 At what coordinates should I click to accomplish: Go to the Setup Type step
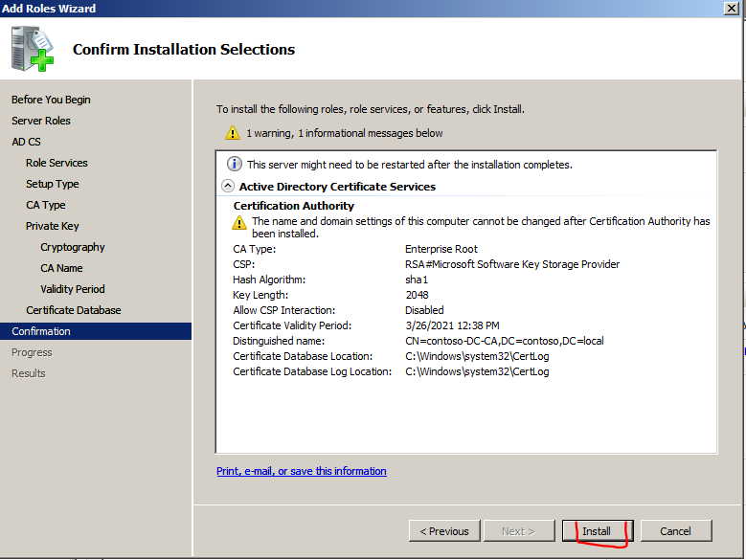pos(53,184)
